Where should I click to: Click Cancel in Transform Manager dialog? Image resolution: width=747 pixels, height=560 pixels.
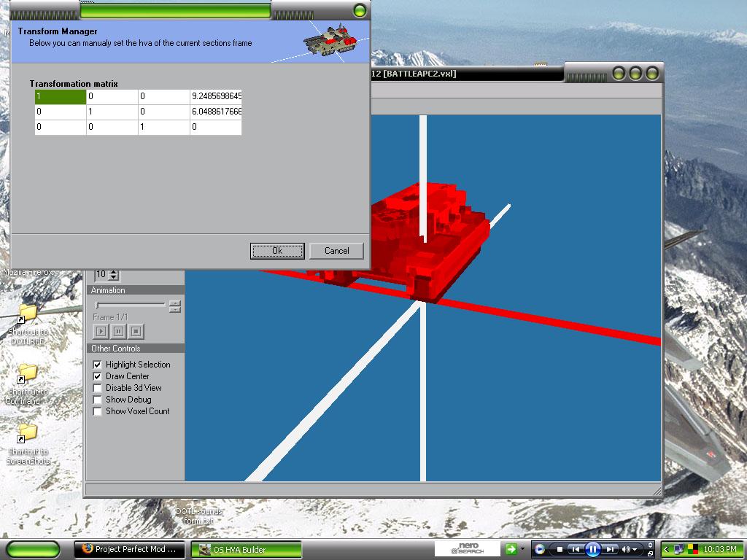click(336, 251)
